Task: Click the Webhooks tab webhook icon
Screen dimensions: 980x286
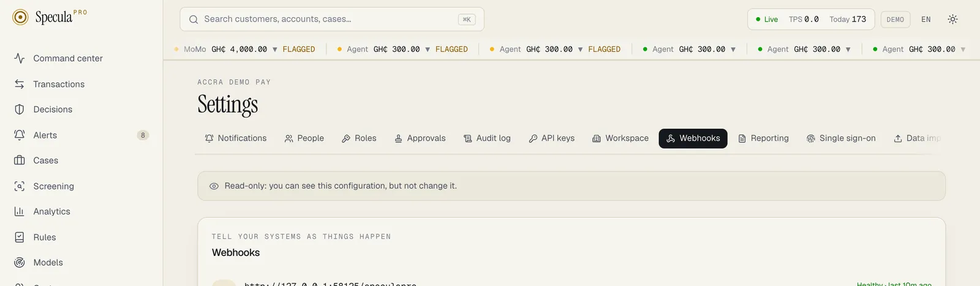Action: pyautogui.click(x=671, y=138)
